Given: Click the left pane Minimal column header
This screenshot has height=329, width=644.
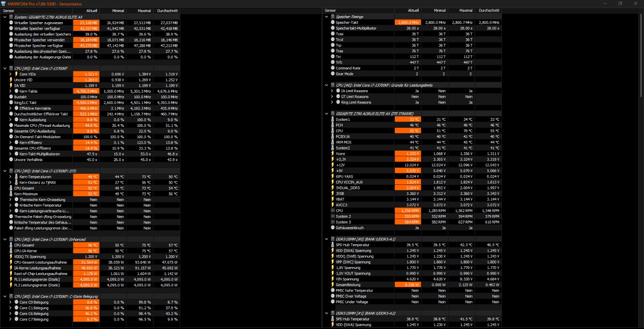Looking at the screenshot, I should click(113, 11).
